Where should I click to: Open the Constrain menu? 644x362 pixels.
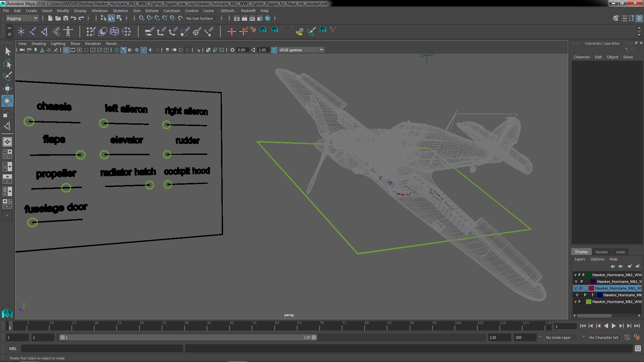click(x=172, y=11)
